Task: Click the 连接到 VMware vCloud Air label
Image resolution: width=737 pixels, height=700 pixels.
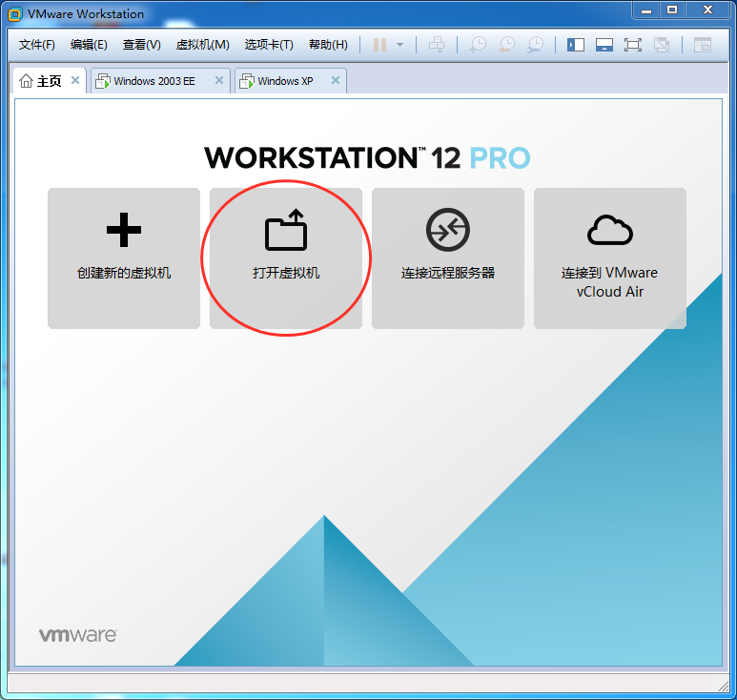Action: coord(610,282)
